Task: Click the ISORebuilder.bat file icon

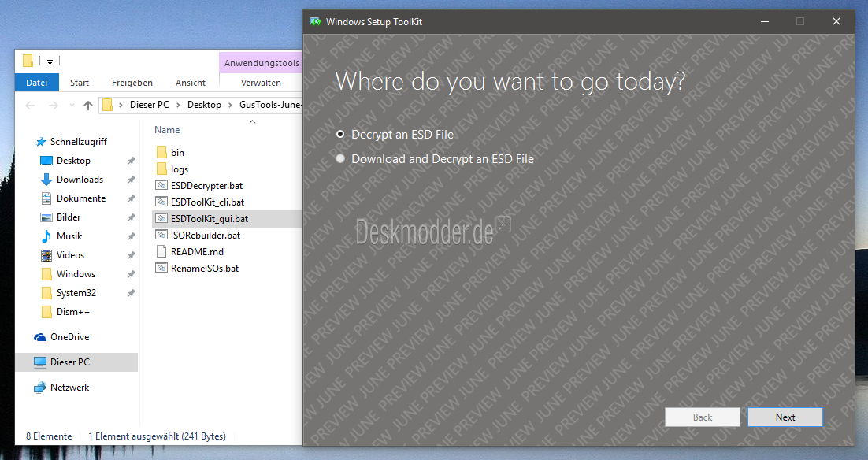Action: 161,236
